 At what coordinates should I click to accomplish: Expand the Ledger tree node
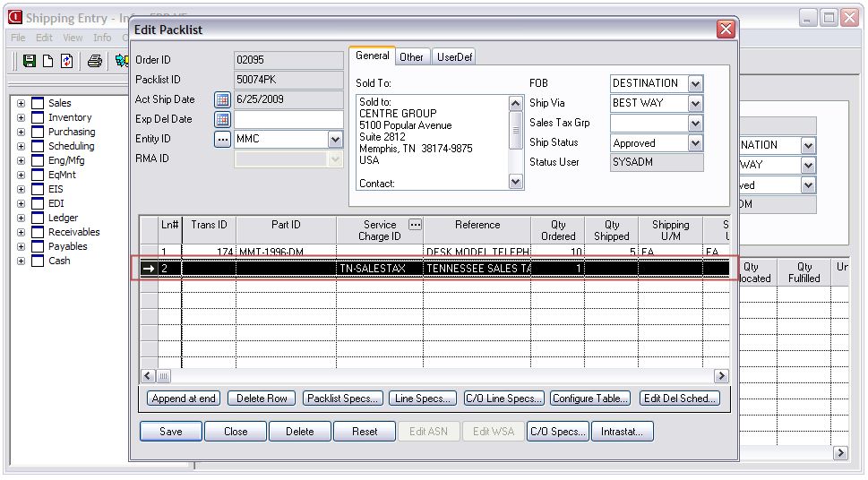point(21,219)
